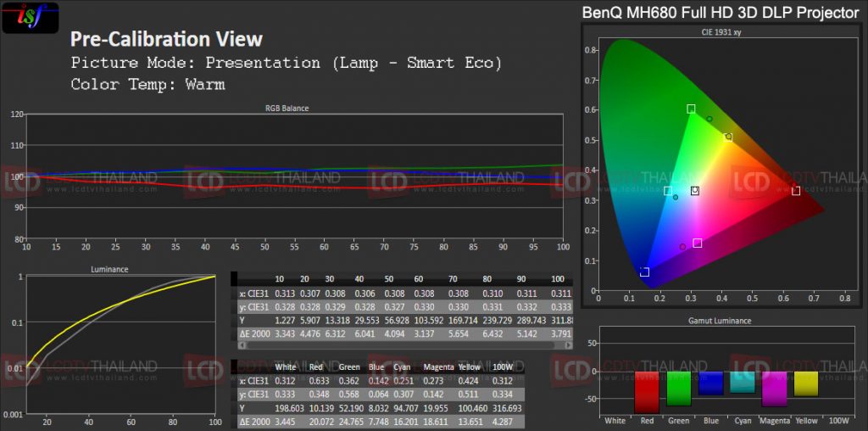Click the x: CIE31 value 0.142 for Blue

[x=378, y=381]
